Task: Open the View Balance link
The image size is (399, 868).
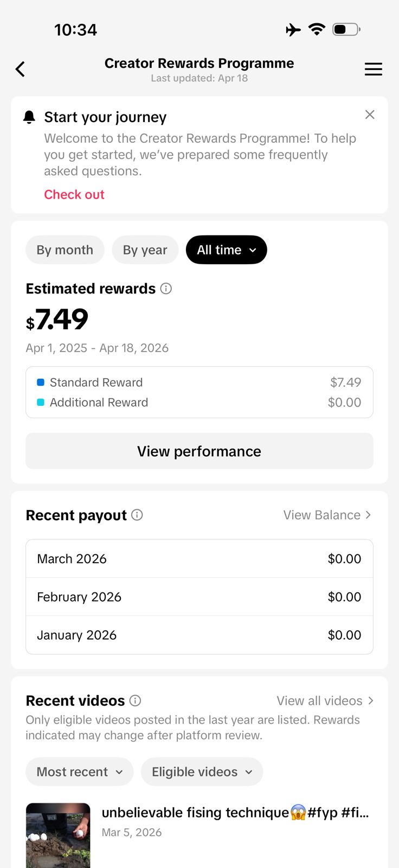Action: (327, 515)
